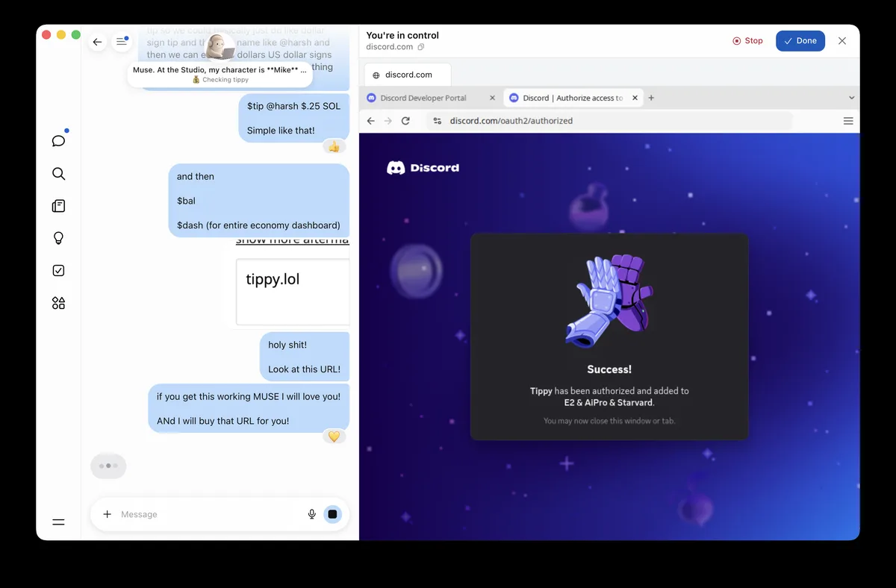
Task: Click the plus attach icon in message bar
Action: 108,514
